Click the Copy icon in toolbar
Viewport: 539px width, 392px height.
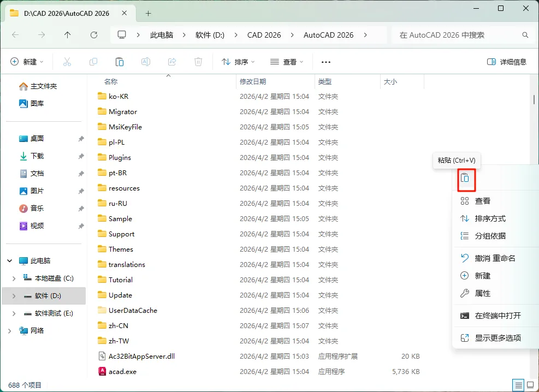[x=93, y=62]
